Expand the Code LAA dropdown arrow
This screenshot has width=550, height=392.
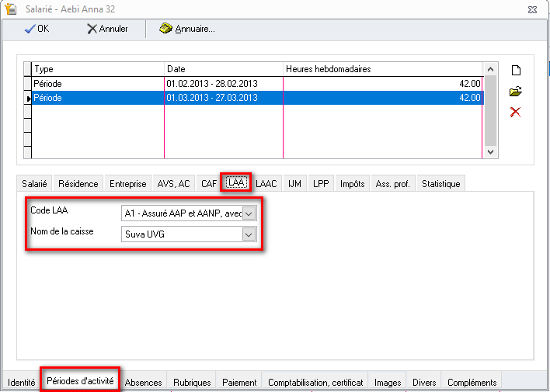249,213
